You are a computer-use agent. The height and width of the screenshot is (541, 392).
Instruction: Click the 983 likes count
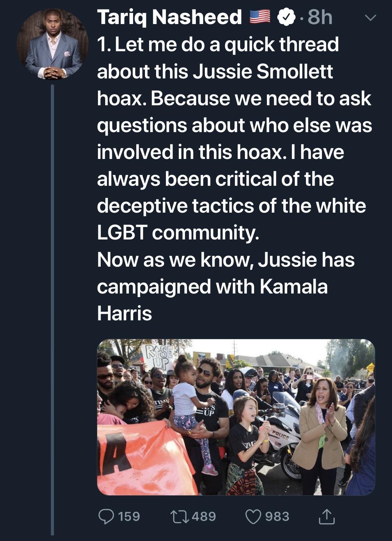(277, 517)
